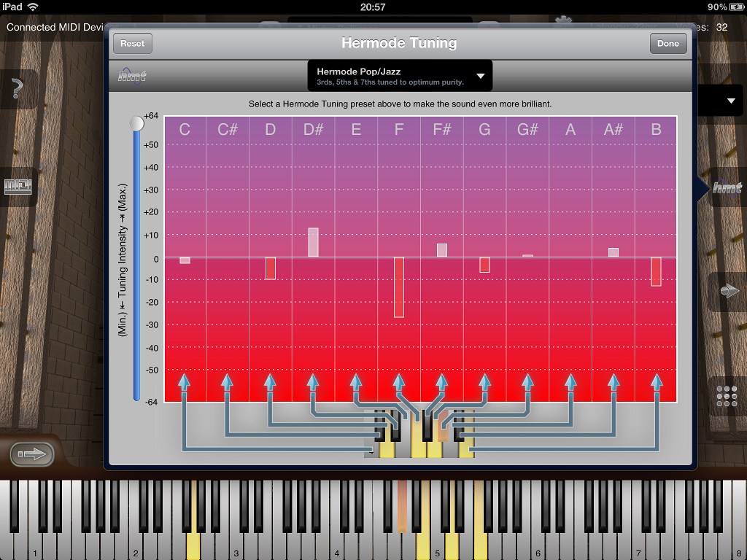Tap the up arrow under F column

coord(399,383)
